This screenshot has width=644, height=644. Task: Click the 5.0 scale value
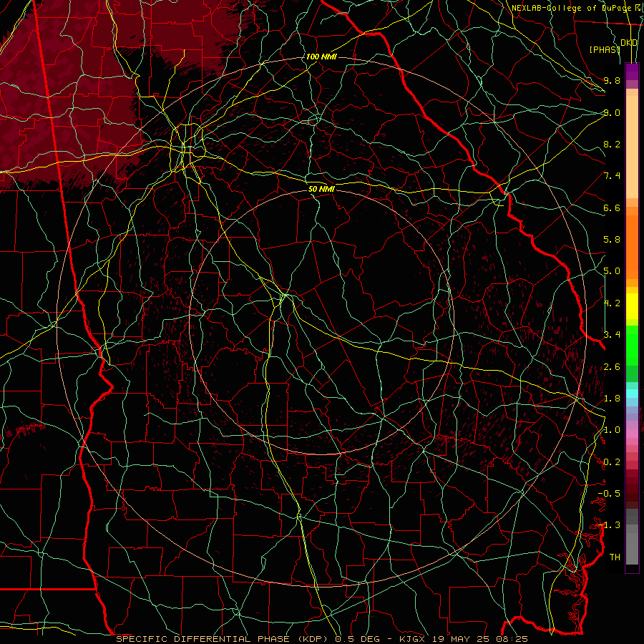coord(612,271)
